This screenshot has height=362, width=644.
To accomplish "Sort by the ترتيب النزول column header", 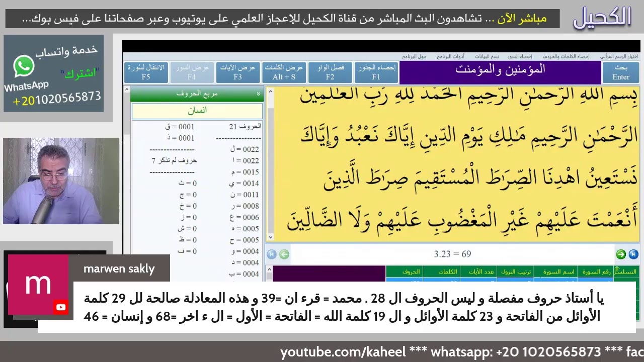I will click(515, 272).
